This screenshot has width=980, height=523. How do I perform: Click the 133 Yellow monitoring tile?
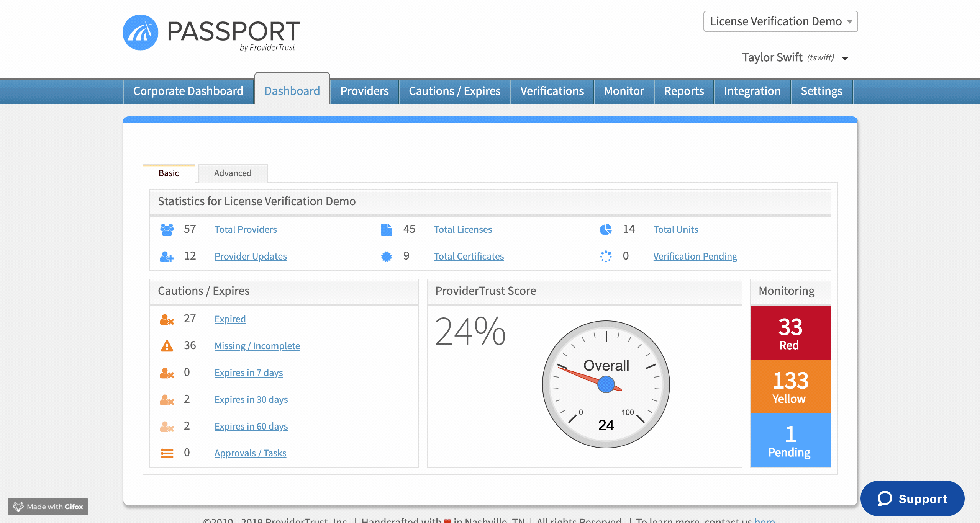790,387
